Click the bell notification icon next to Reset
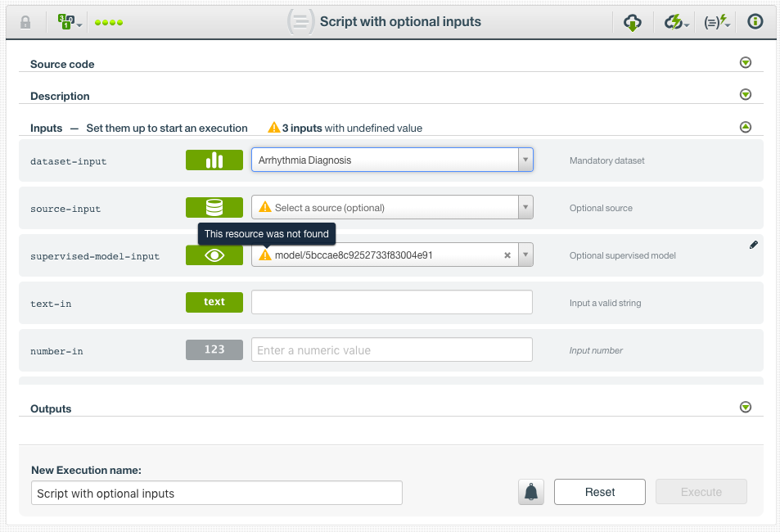Image resolution: width=780 pixels, height=532 pixels. coord(530,492)
